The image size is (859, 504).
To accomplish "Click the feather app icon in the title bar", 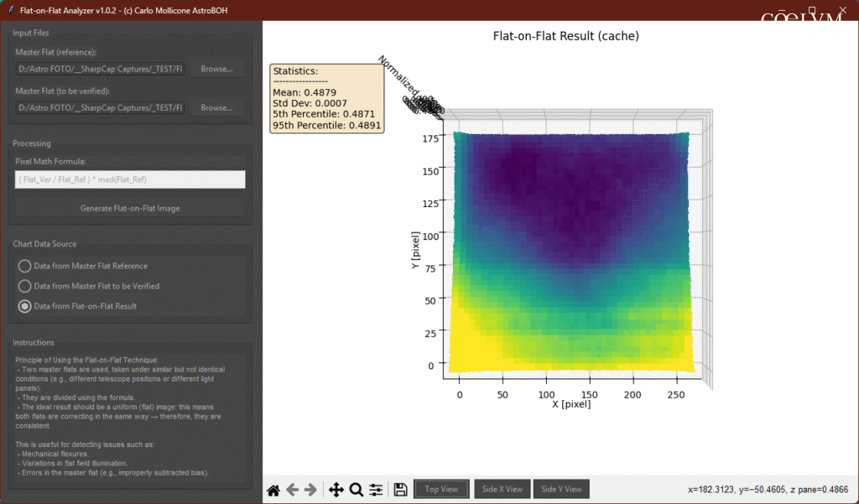I will pyautogui.click(x=9, y=10).
